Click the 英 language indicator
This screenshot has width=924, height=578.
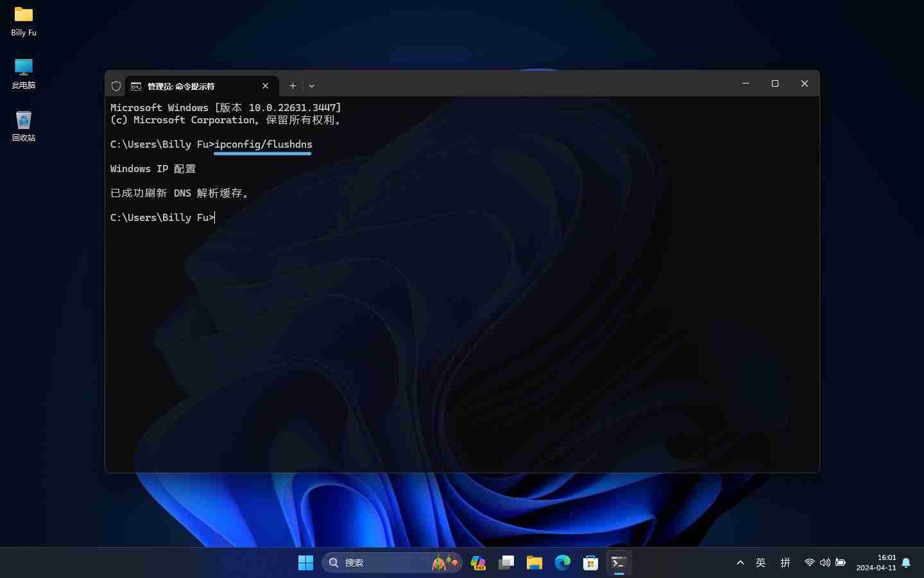click(760, 563)
